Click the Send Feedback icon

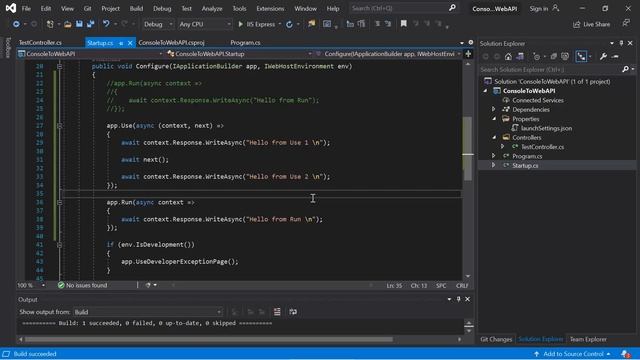coord(626,24)
